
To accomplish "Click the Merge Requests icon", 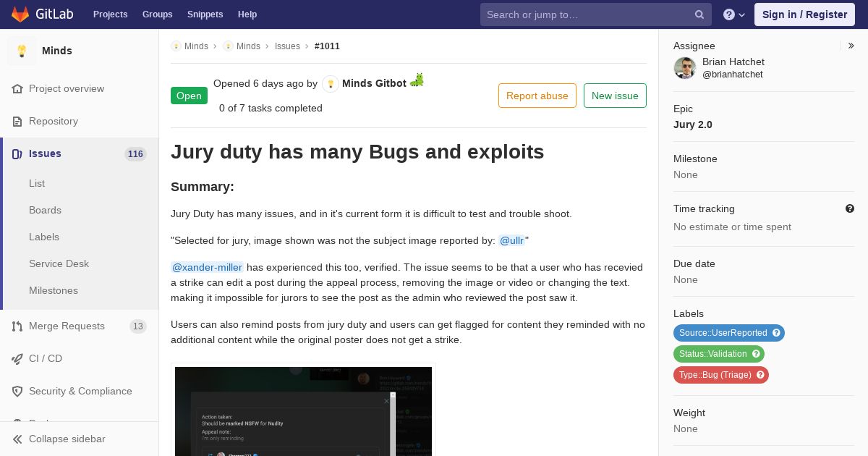I will click(x=17, y=326).
